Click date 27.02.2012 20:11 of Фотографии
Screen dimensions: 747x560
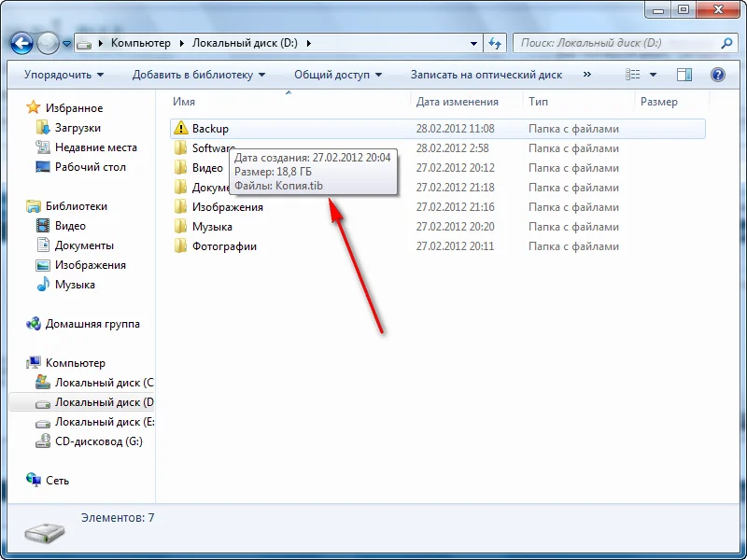455,246
